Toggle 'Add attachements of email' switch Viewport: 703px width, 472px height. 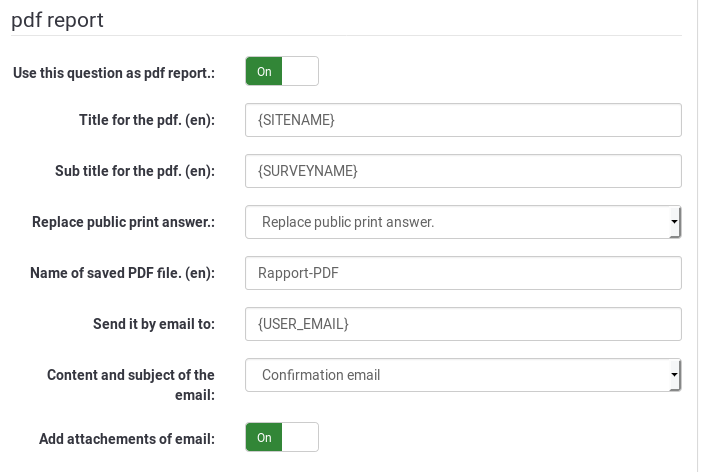point(281,437)
